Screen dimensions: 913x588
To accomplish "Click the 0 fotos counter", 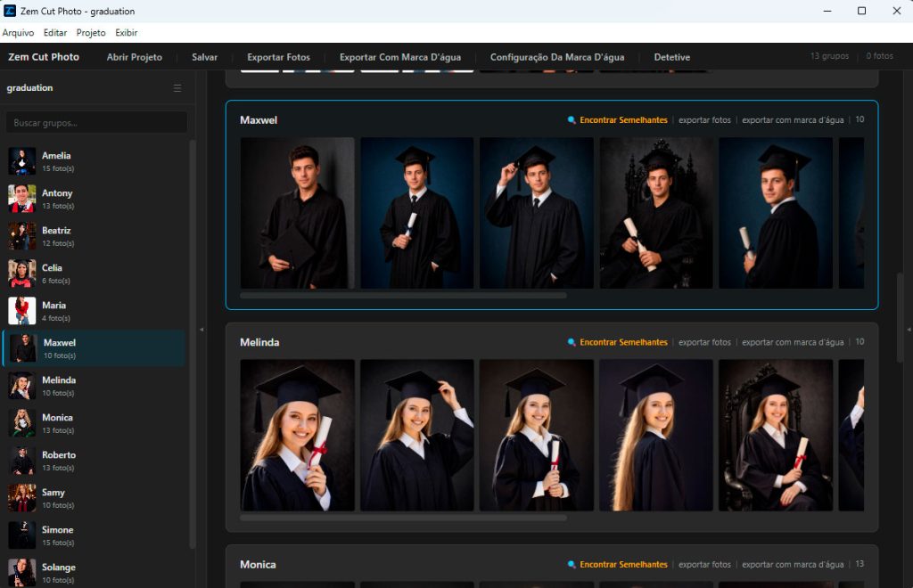I will 879,56.
